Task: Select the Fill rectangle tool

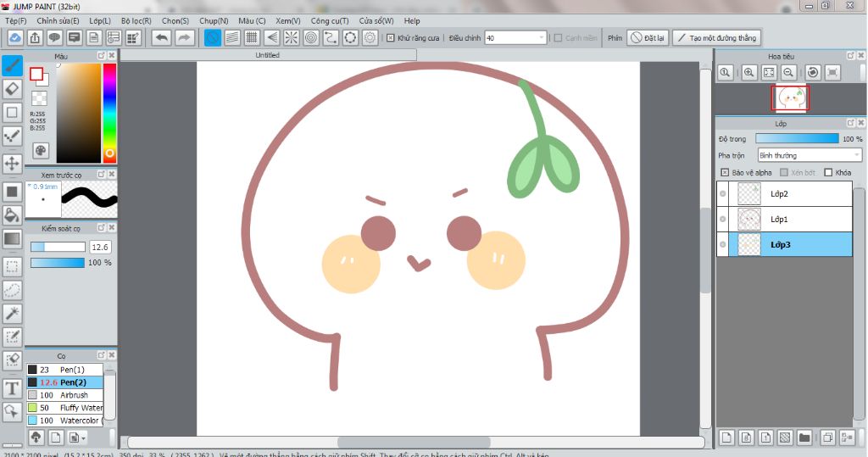Action: coord(12,192)
